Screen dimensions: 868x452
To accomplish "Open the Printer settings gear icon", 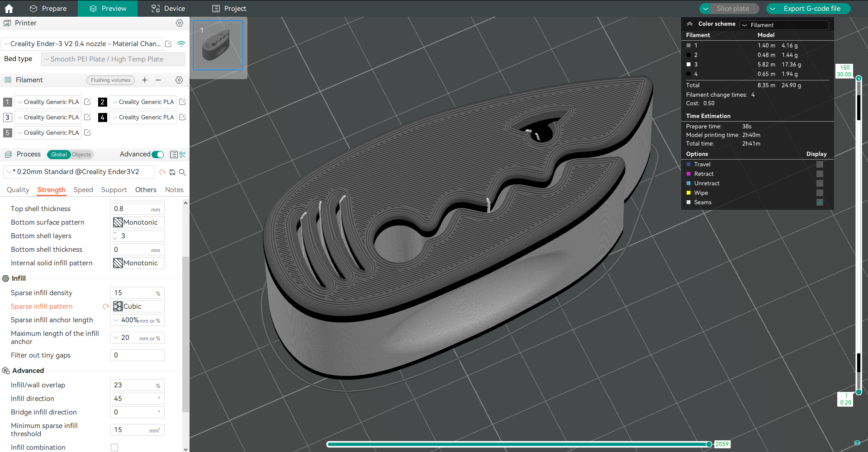I will [180, 23].
